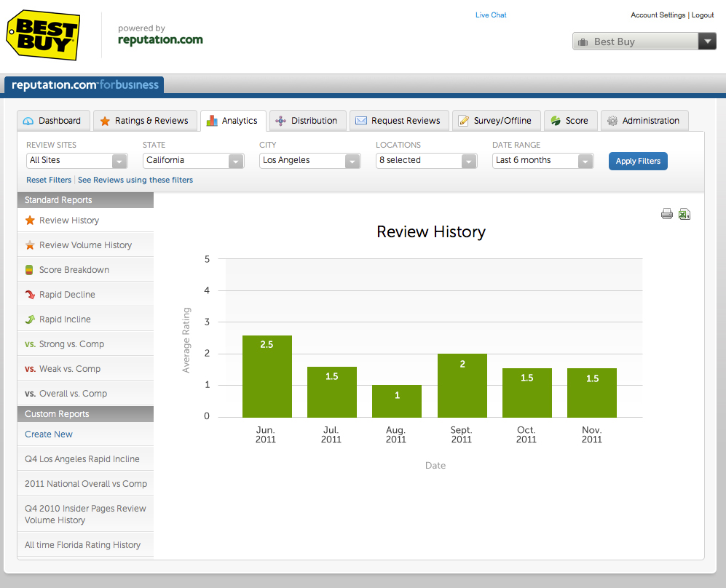Open the Weak vs. Comp report

[x=85, y=369]
